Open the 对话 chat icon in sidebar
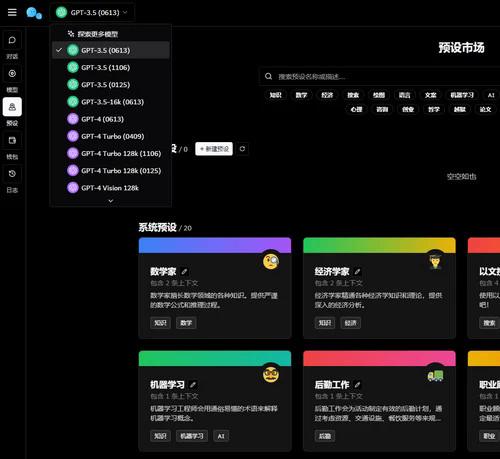 coord(12,40)
